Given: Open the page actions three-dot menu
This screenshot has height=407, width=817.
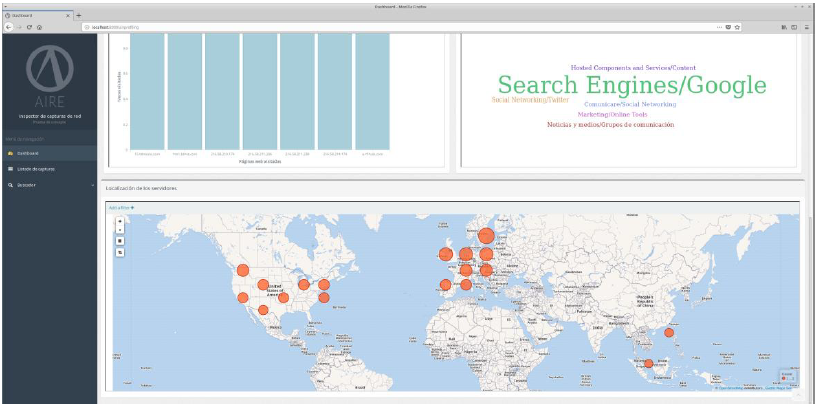Looking at the screenshot, I should pyautogui.click(x=717, y=27).
